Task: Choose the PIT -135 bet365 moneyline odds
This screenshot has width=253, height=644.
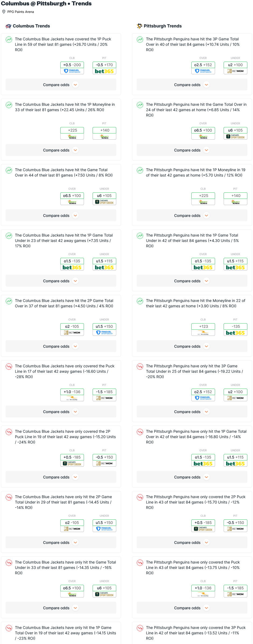Action: tap(236, 329)
